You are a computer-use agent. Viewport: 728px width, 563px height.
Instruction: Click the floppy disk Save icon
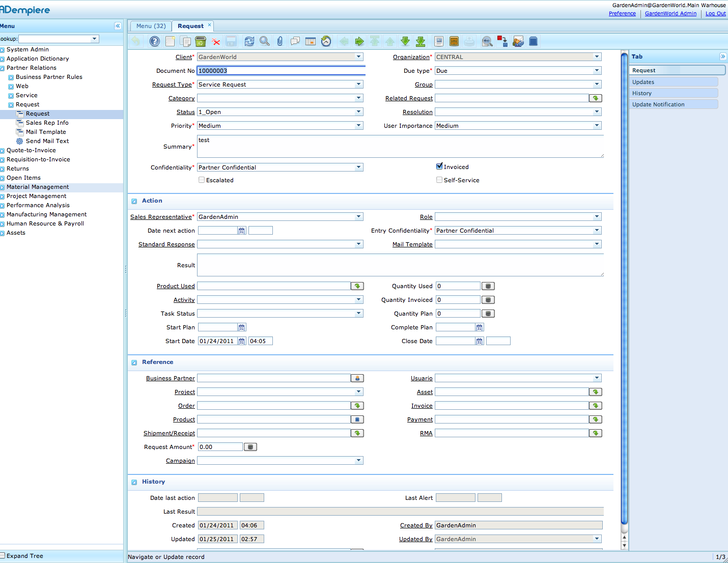[231, 41]
